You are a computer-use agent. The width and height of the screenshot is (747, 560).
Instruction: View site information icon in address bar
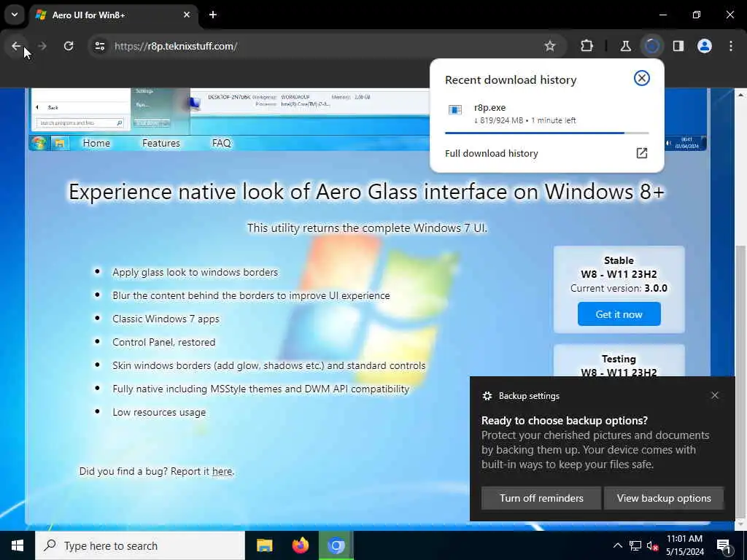(99, 46)
